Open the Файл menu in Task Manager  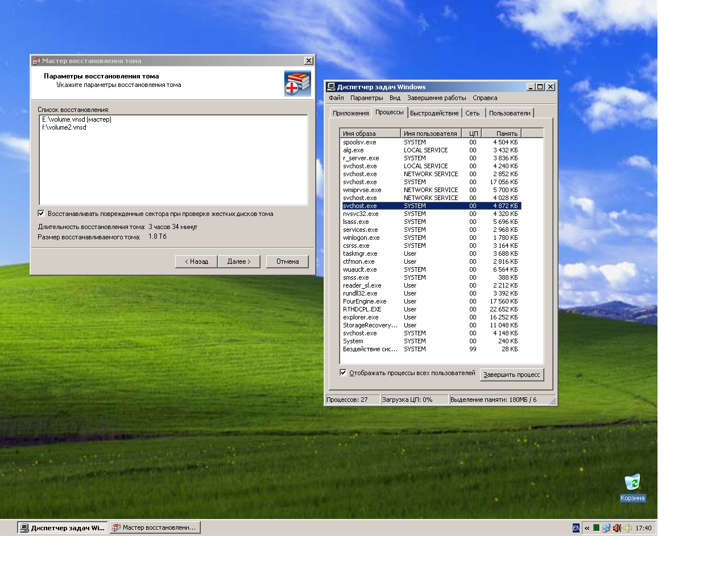(x=336, y=98)
